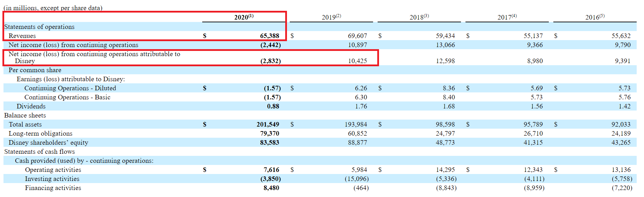Click 'Disney shareholders' equity' label

48,143
